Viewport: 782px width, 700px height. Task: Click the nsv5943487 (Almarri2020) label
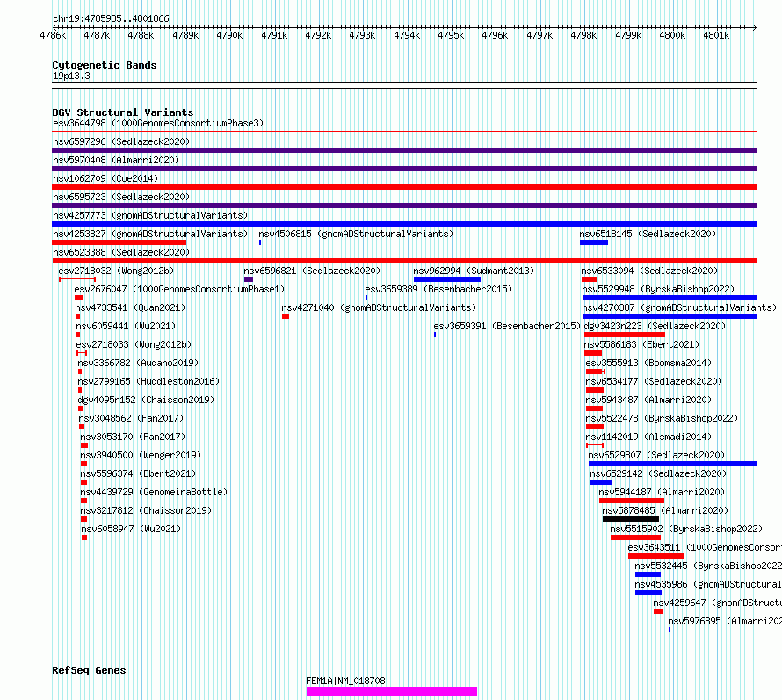coord(648,400)
